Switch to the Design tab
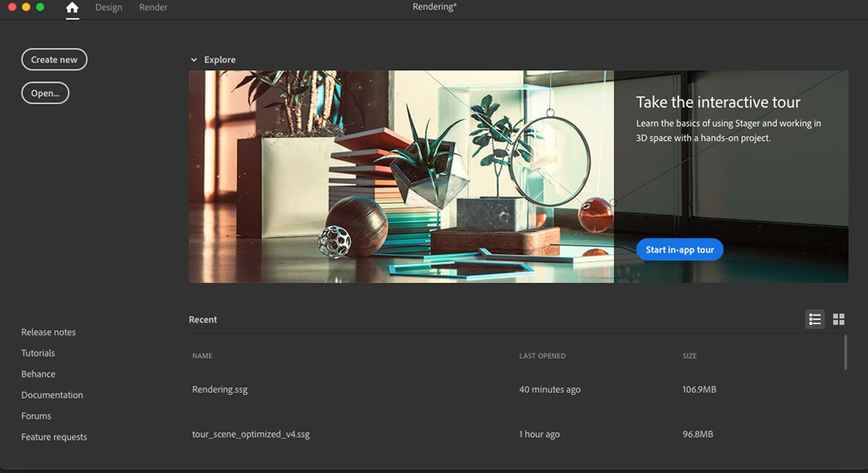The height and width of the screenshot is (473, 868). [108, 7]
